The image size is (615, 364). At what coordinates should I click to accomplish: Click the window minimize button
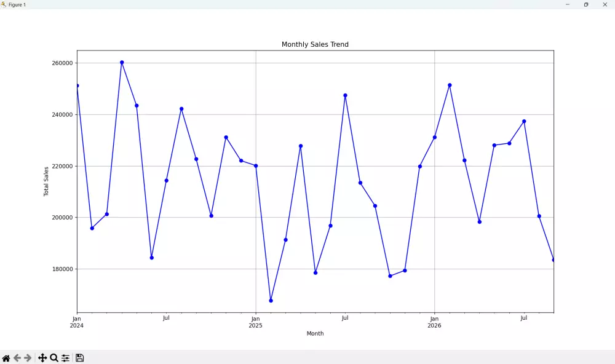click(569, 4)
